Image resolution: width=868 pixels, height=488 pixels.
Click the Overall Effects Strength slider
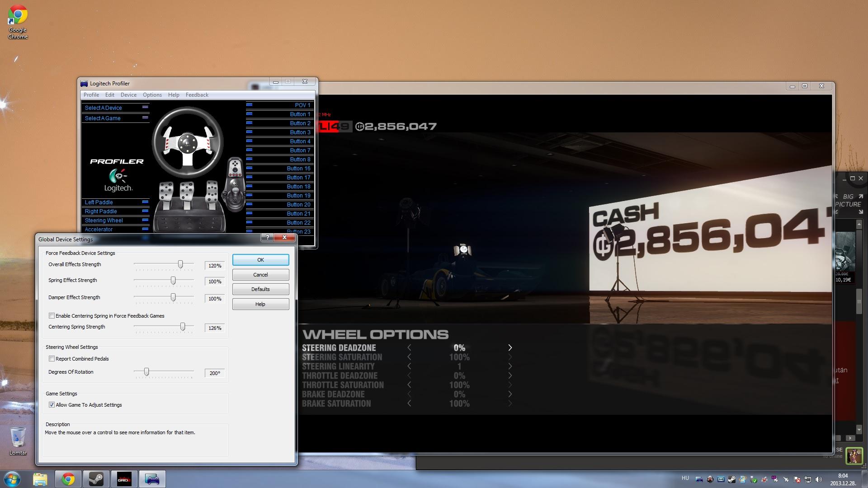click(180, 264)
